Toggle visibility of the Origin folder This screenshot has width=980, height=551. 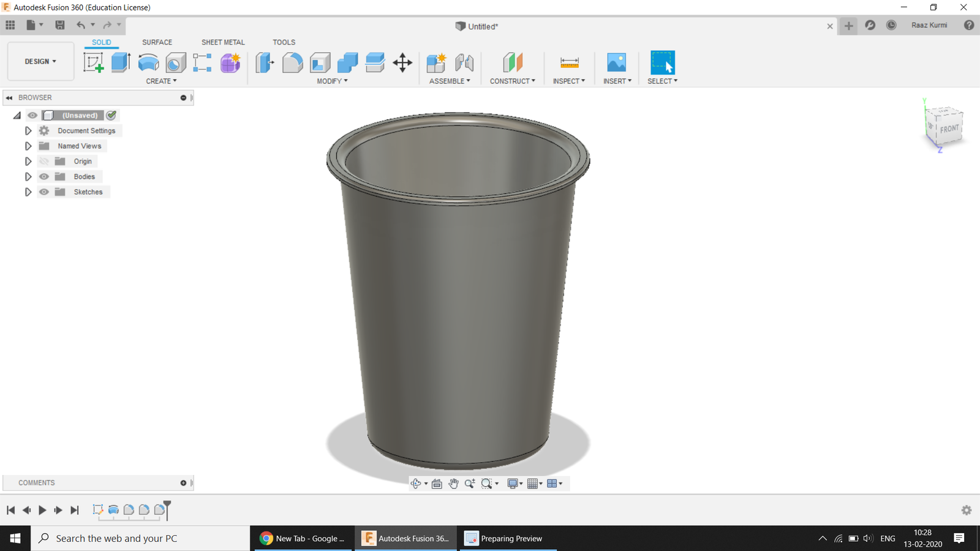pos(44,161)
